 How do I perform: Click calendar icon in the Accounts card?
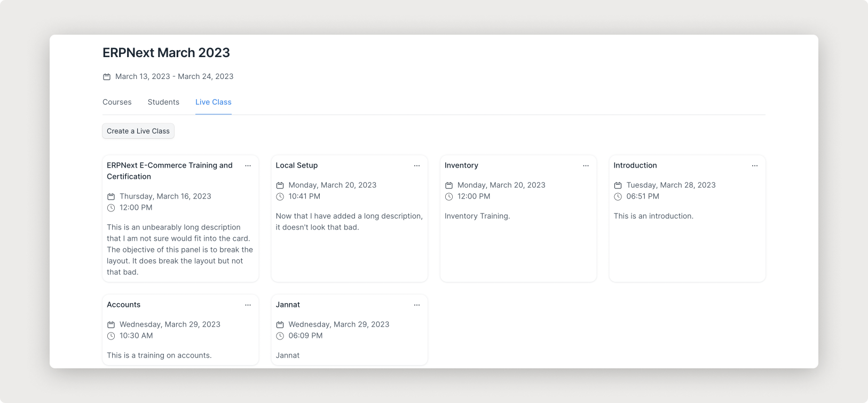pos(111,325)
